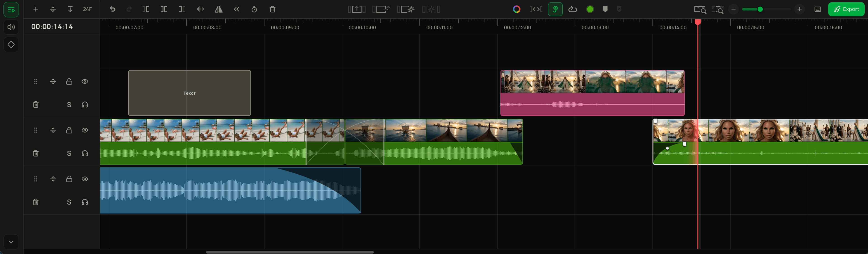Viewport: 868px width, 254px height.
Task: Lock the flamingo video track
Action: pyautogui.click(x=69, y=130)
